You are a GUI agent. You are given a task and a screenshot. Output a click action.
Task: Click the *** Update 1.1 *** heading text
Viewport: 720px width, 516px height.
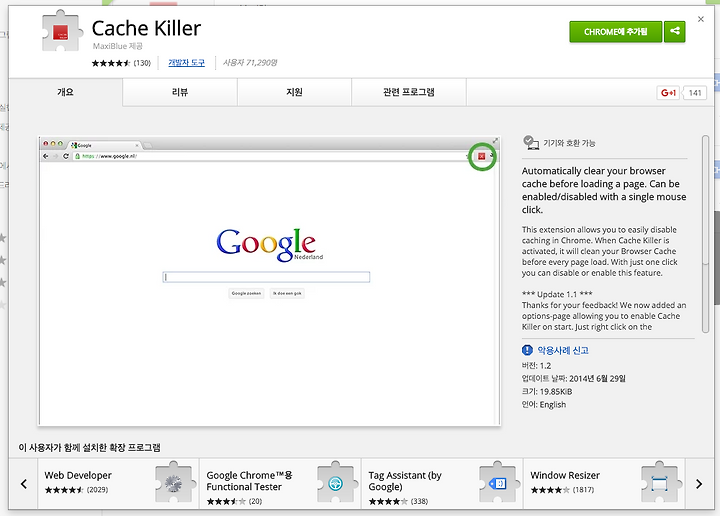(x=557, y=294)
